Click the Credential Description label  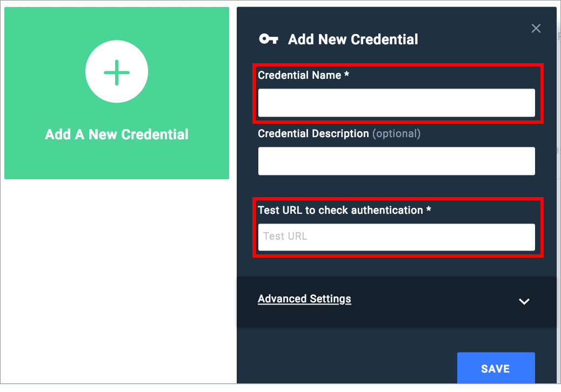point(313,134)
